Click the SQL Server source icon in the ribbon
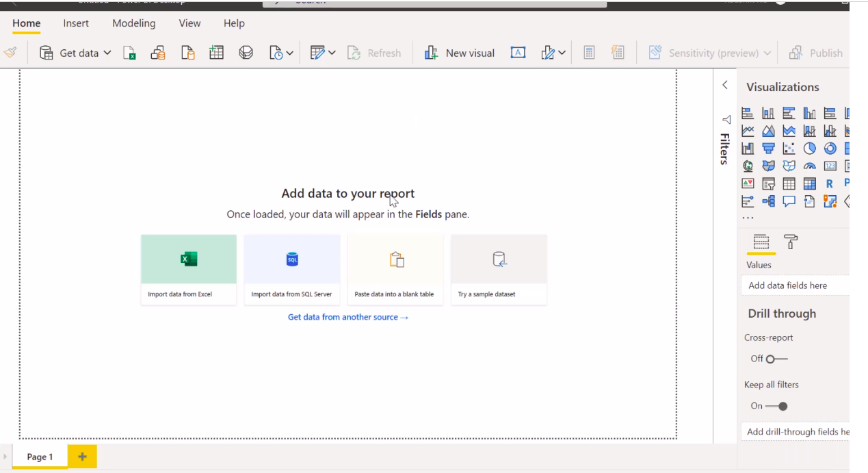This screenshot has height=473, width=868. (x=187, y=53)
